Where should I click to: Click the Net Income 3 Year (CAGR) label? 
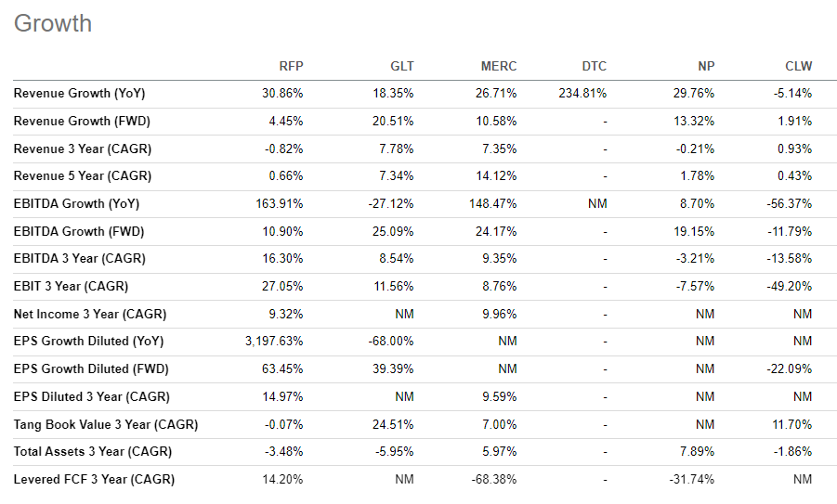pos(90,314)
